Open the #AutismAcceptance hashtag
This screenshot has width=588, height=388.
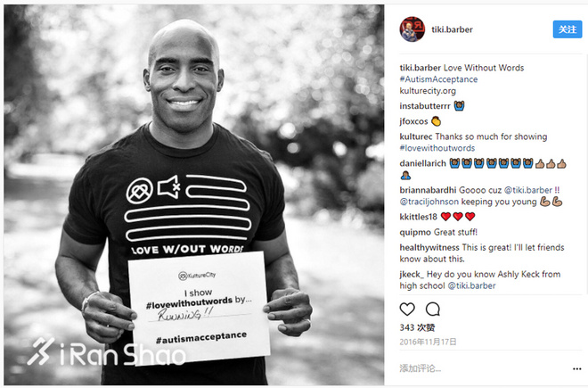click(438, 79)
